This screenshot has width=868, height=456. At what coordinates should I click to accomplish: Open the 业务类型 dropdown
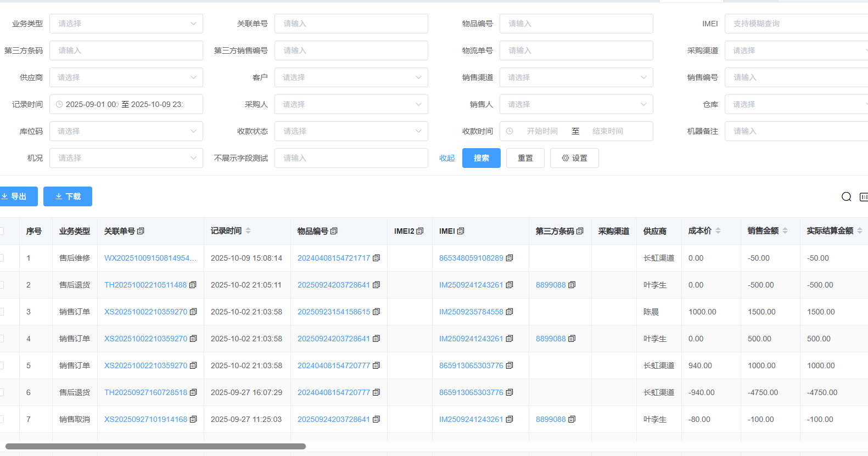pos(126,24)
